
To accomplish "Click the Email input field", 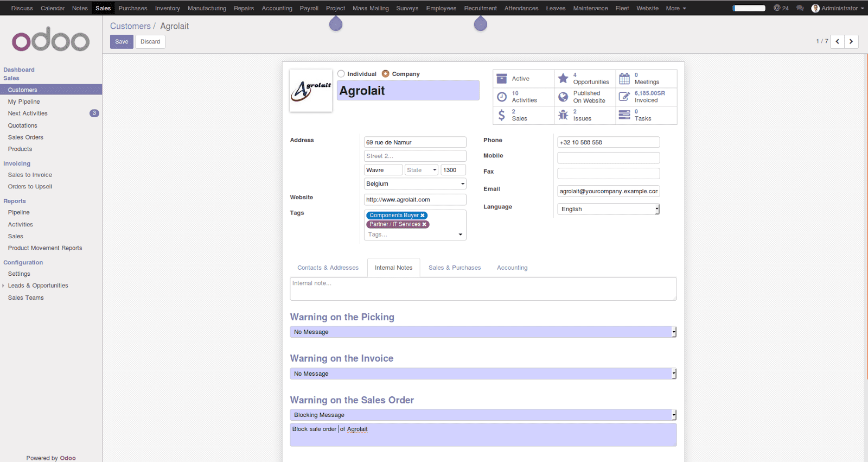I will click(609, 191).
